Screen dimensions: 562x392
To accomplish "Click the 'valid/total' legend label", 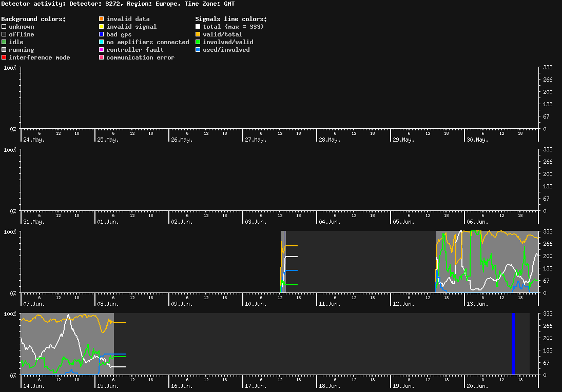I will pyautogui.click(x=223, y=34).
